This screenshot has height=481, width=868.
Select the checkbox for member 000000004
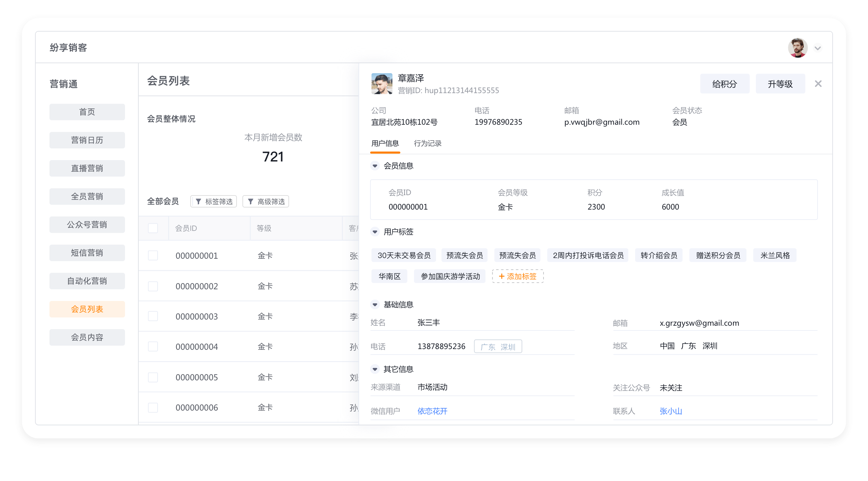tap(153, 347)
